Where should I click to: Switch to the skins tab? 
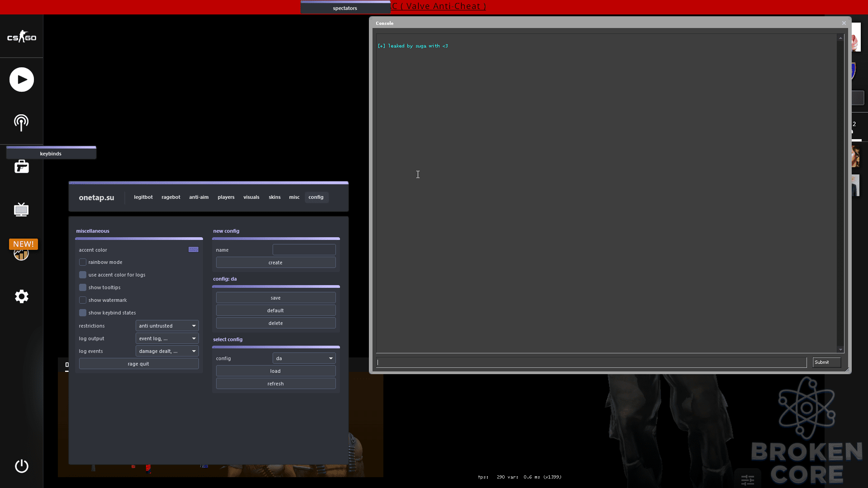[274, 197]
